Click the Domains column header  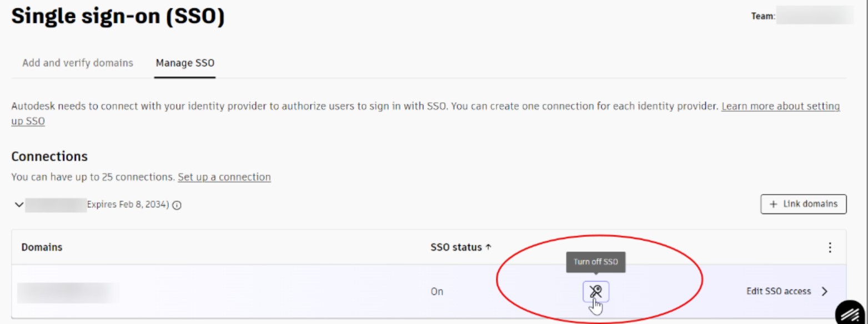[42, 248]
